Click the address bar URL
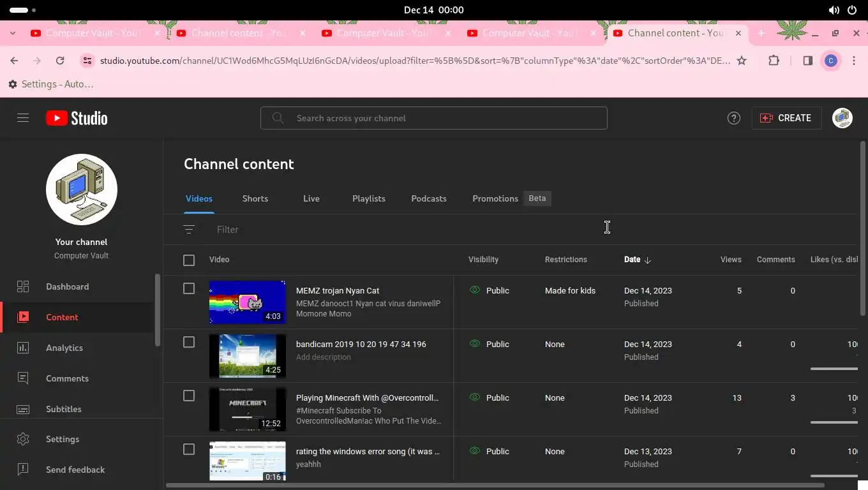 415,61
